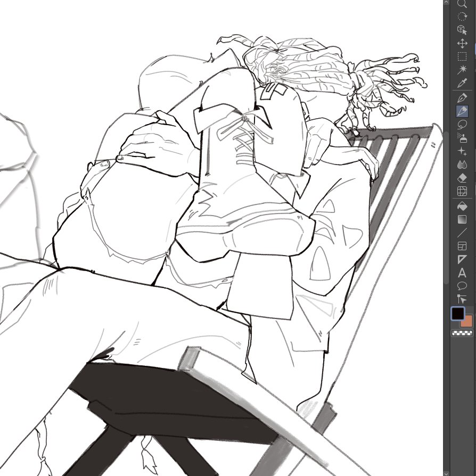
Task: Select the Zoom magnifier tool
Action: [462, 4]
